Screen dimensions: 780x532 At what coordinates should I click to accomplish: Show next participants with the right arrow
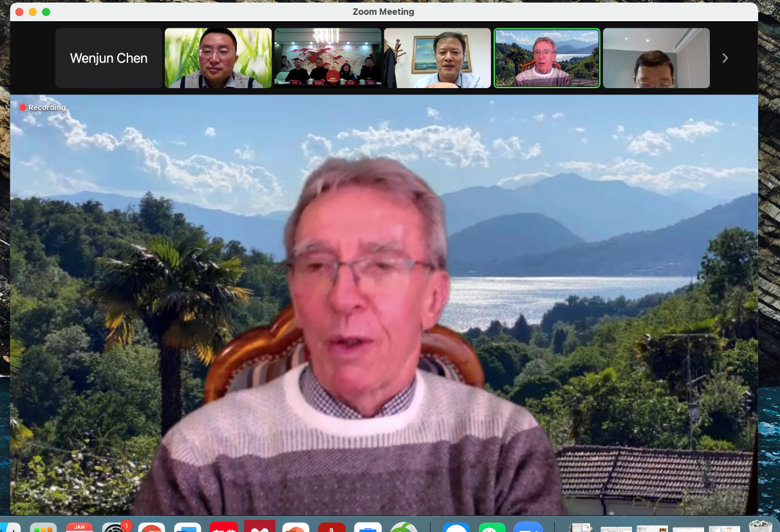click(x=725, y=58)
